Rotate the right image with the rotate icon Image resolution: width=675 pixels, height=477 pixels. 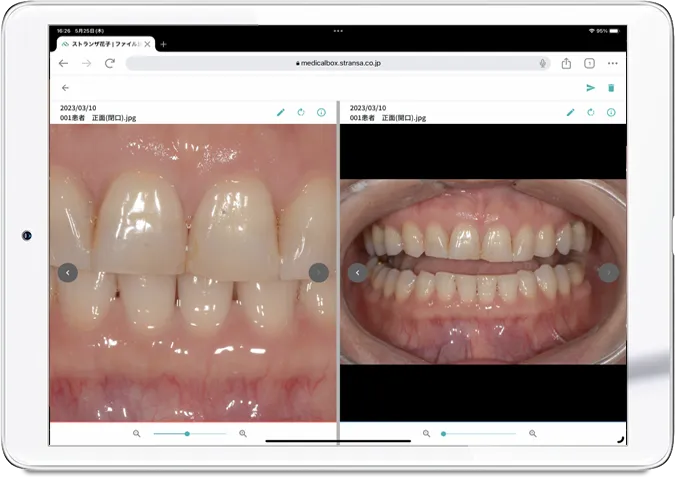pyautogui.click(x=590, y=112)
